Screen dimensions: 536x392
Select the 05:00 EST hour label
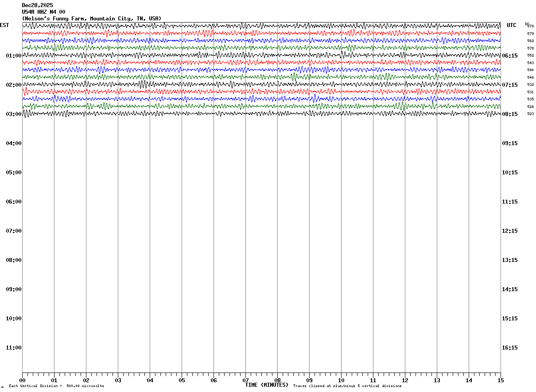click(14, 173)
